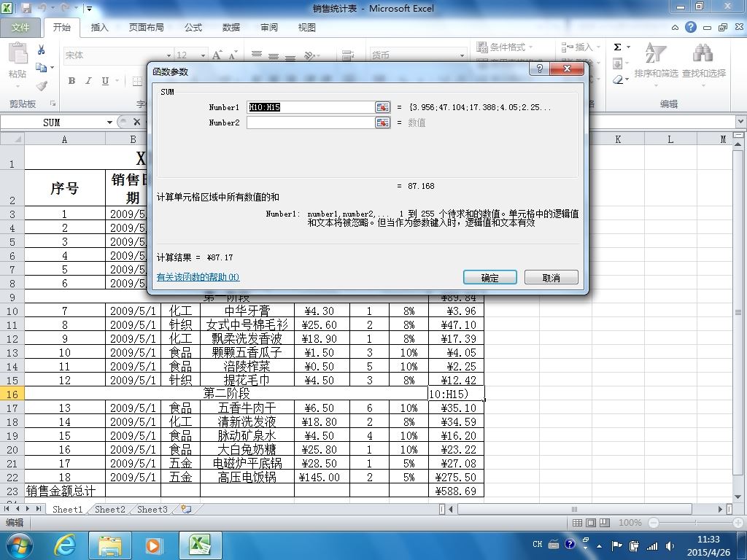Click cell with ¥588.69 total

[456, 491]
